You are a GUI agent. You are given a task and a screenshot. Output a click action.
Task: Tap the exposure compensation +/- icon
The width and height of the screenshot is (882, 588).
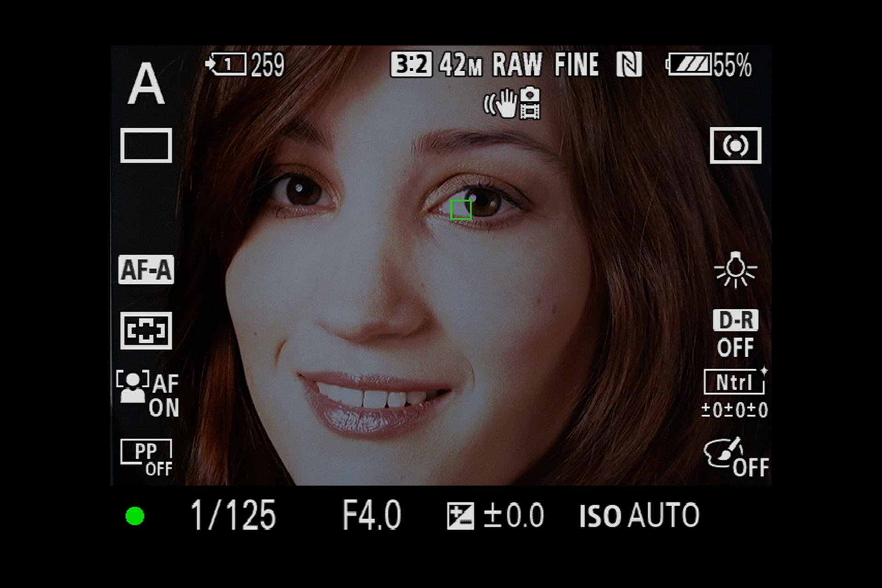click(x=460, y=516)
